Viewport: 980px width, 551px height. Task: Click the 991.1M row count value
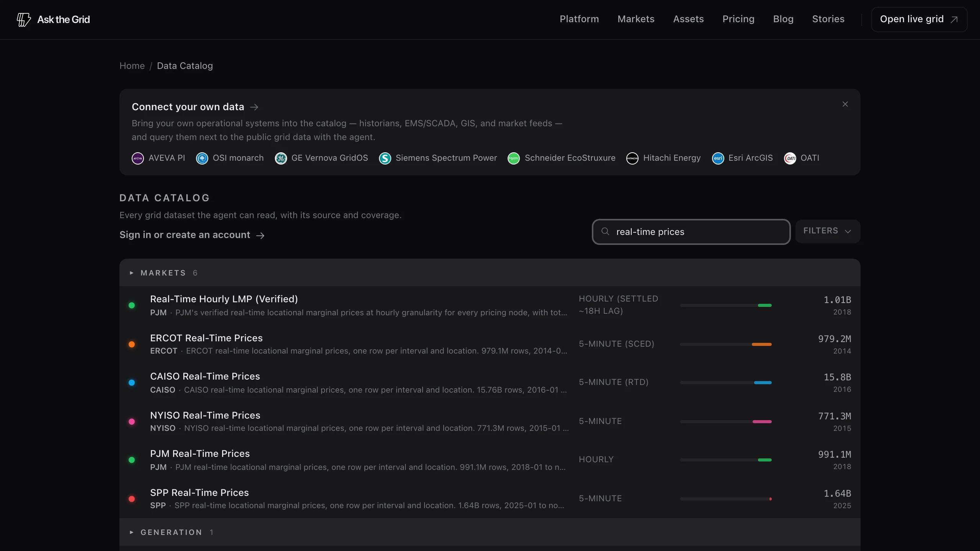point(835,455)
